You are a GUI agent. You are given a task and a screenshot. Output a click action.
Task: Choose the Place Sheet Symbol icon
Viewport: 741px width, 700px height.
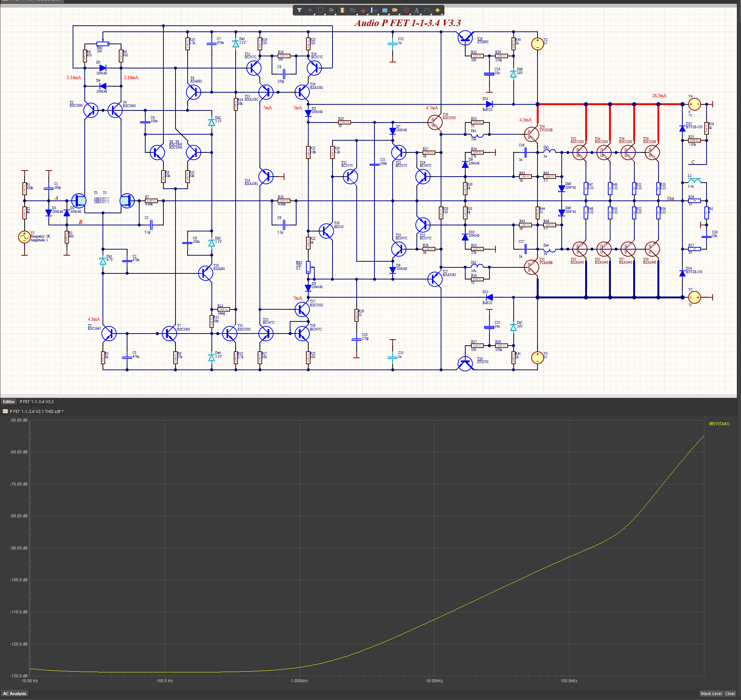coord(385,10)
